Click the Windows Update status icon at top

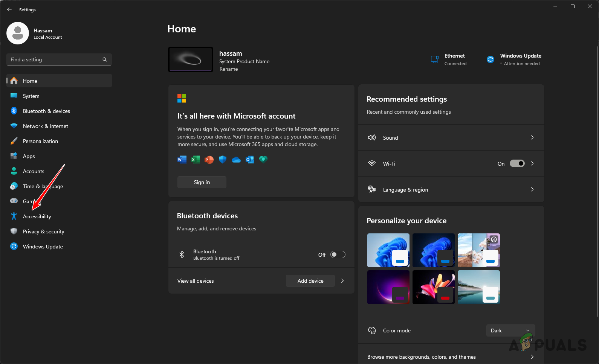pyautogui.click(x=490, y=59)
